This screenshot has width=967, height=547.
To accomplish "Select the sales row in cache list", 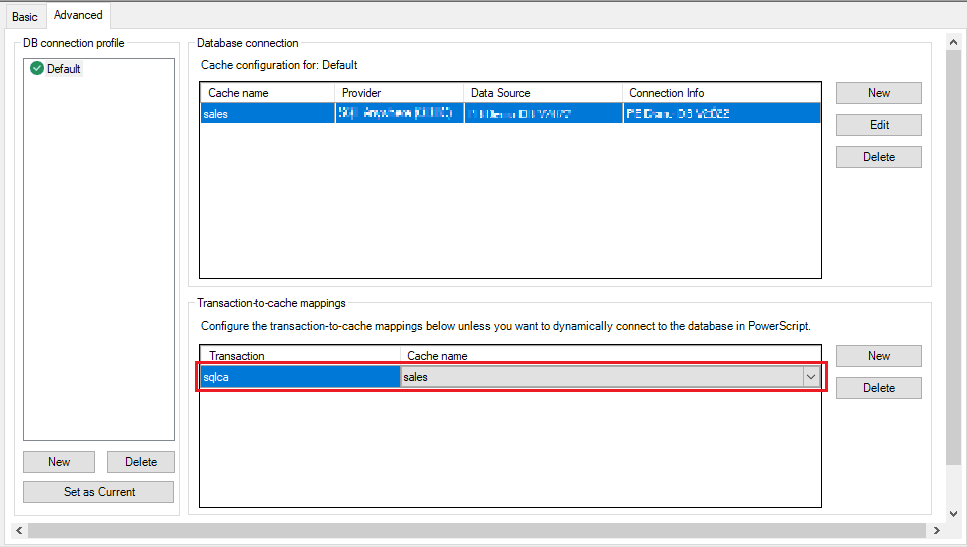I will [x=266, y=114].
